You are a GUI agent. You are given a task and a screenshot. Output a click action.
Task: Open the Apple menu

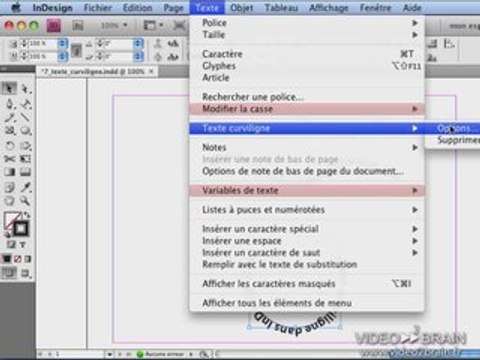[x=16, y=7]
